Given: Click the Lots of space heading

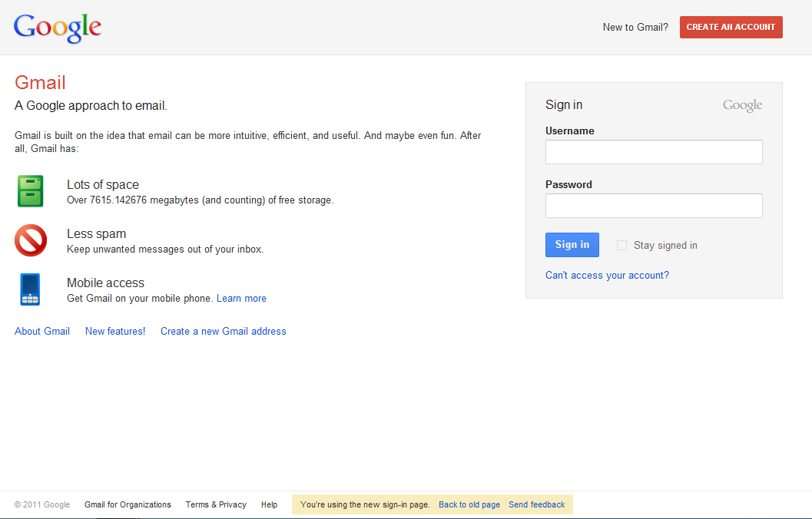Looking at the screenshot, I should click(102, 185).
